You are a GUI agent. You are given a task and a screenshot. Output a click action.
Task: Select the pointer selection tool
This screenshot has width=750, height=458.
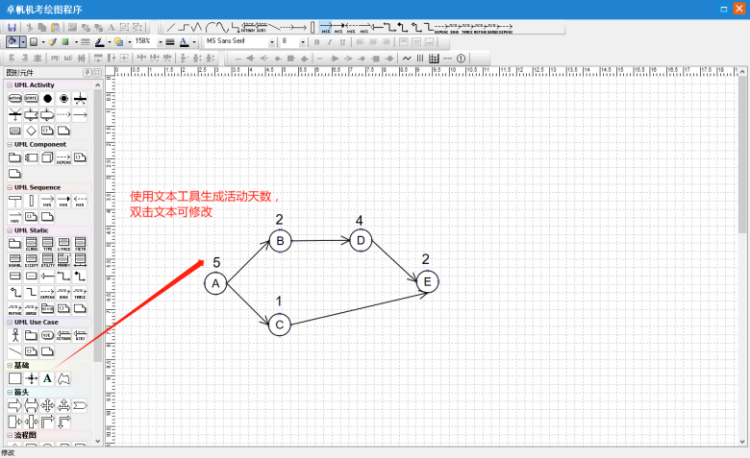[x=12, y=42]
